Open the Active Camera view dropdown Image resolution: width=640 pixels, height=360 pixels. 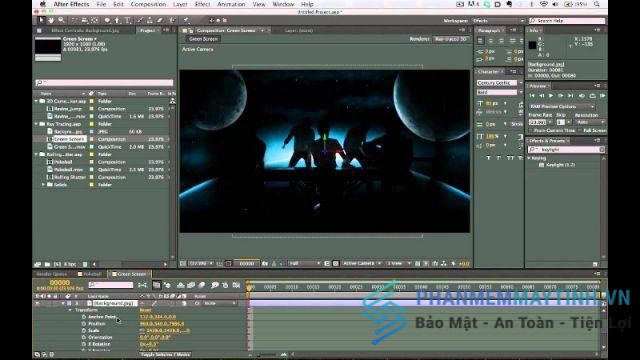[x=361, y=264]
